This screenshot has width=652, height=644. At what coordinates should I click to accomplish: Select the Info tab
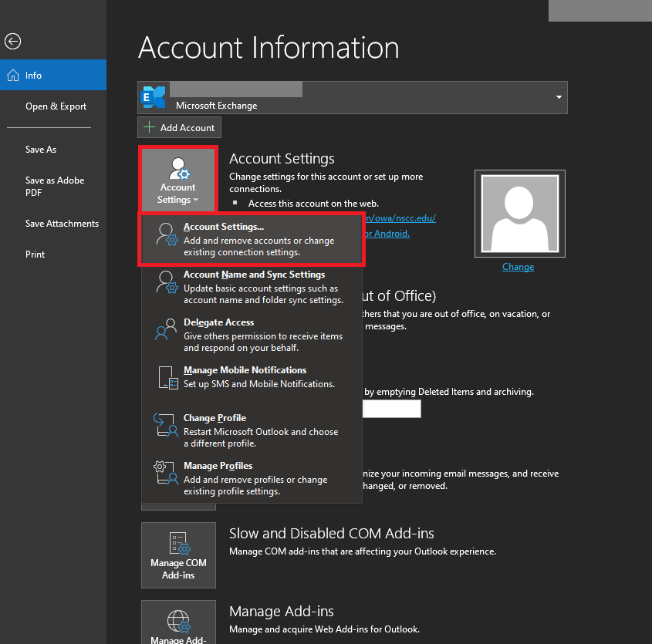click(x=53, y=76)
